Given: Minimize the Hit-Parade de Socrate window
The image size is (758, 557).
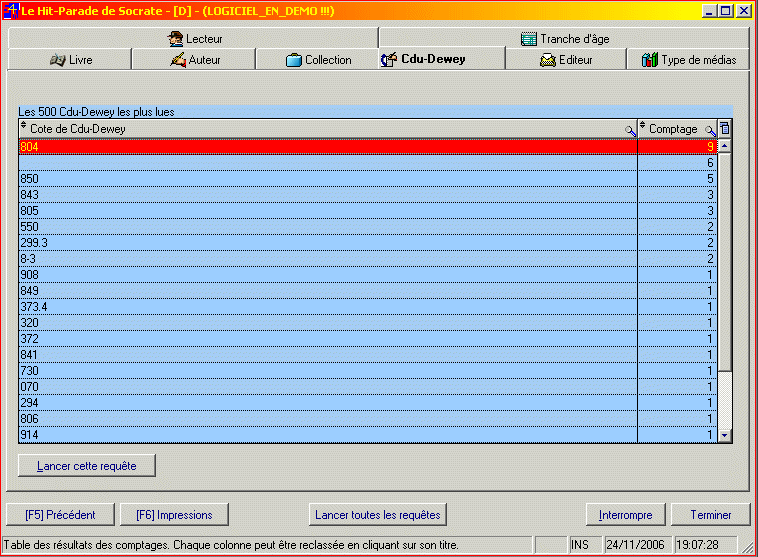Looking at the screenshot, I should coord(709,11).
